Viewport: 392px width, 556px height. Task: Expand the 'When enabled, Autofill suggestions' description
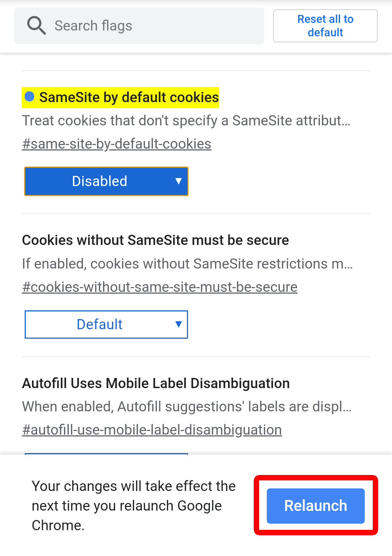(187, 407)
